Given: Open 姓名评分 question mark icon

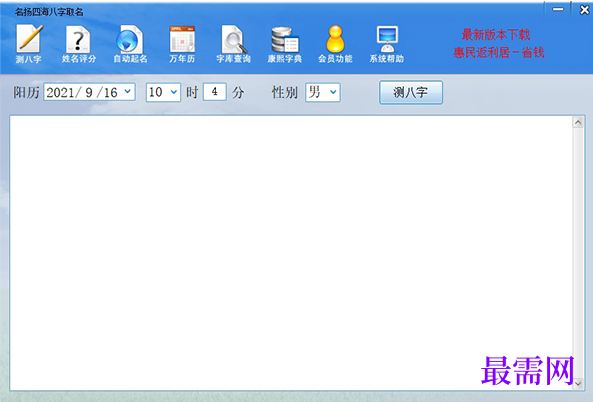Looking at the screenshot, I should point(79,43).
